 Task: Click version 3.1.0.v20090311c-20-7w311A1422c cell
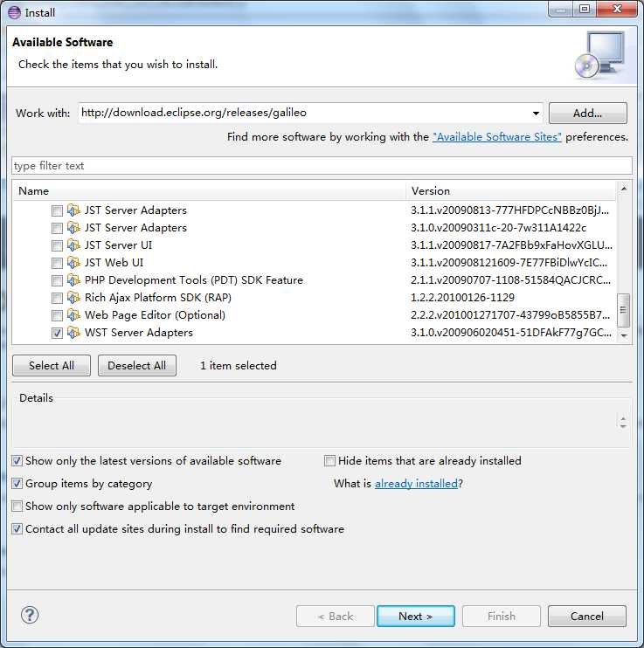coord(498,228)
